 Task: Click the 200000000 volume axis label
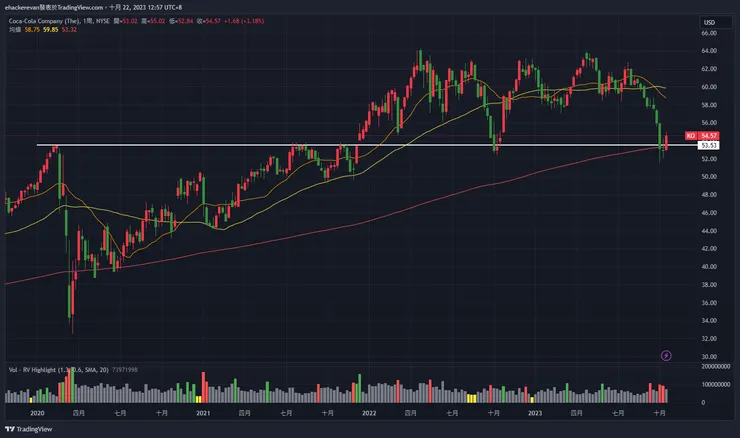pyautogui.click(x=716, y=366)
